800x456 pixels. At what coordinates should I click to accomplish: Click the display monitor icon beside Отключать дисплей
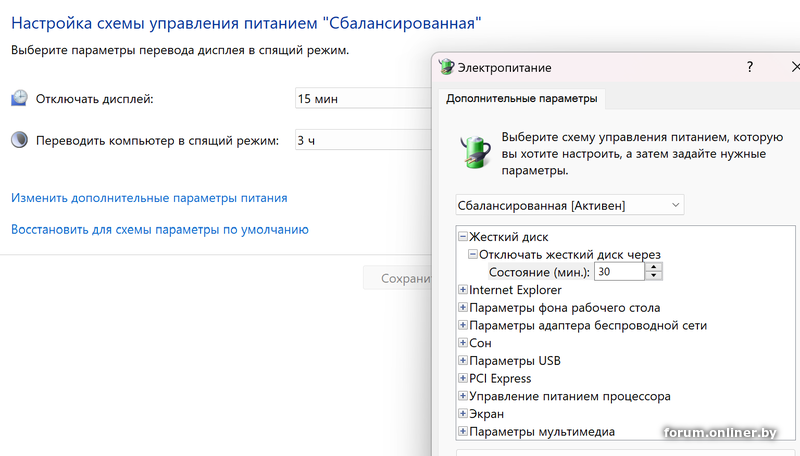tap(20, 98)
